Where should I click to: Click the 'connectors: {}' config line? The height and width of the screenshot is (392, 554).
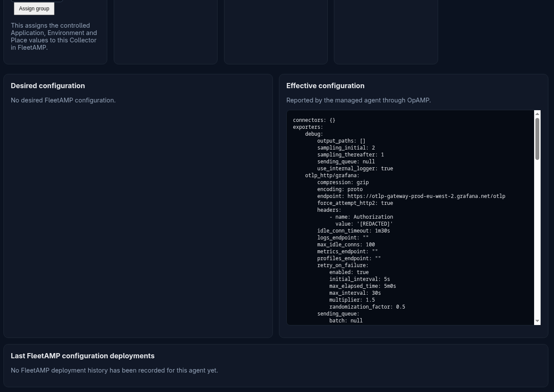[x=314, y=120]
